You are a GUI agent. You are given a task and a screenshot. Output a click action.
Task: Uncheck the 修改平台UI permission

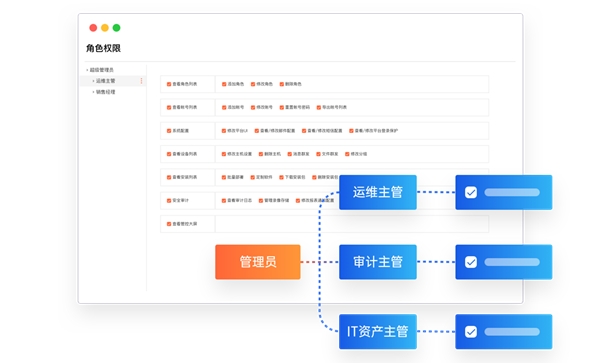(224, 131)
